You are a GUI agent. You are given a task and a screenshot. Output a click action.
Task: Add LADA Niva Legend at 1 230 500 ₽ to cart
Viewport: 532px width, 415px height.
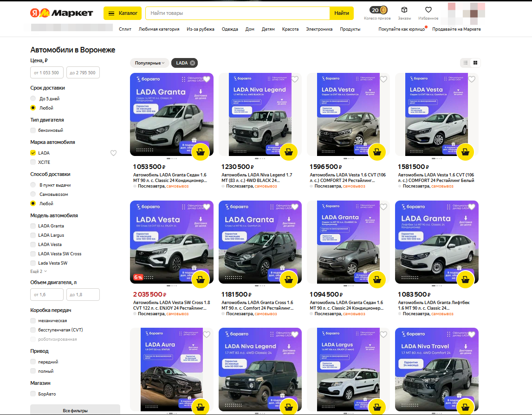(289, 152)
